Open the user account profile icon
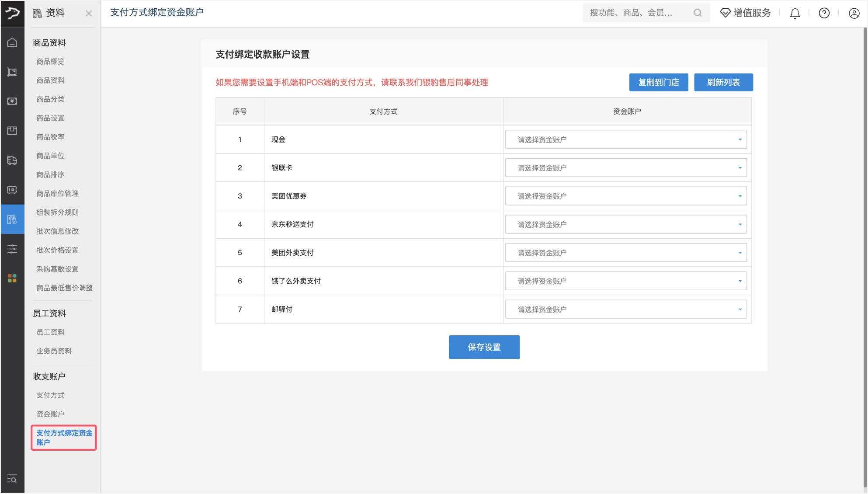 pyautogui.click(x=854, y=13)
